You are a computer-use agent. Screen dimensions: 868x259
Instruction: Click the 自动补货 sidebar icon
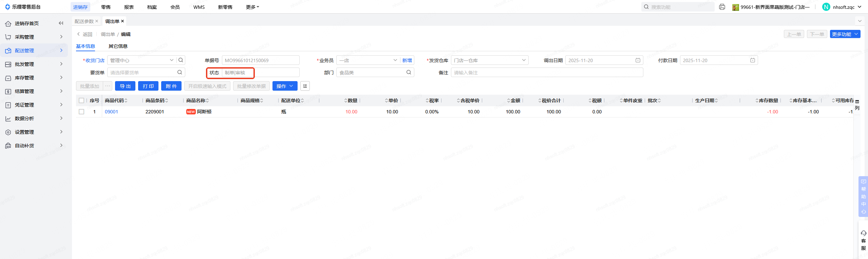click(8, 146)
